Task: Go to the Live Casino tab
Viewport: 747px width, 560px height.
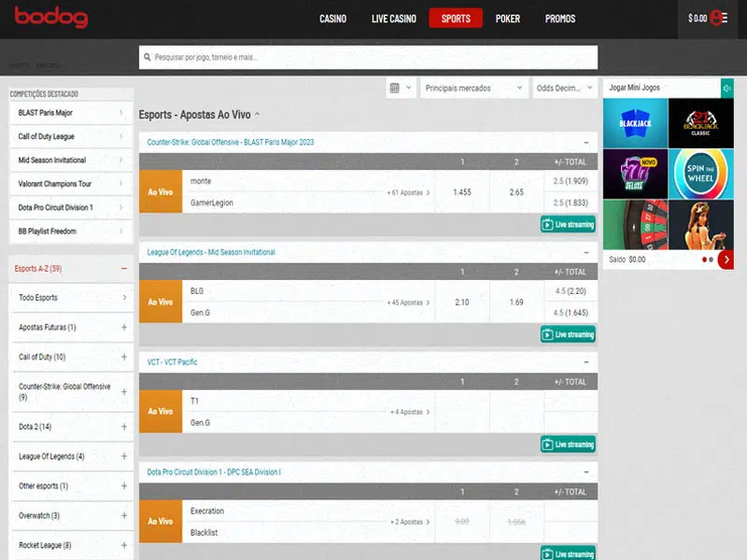Action: (x=393, y=19)
